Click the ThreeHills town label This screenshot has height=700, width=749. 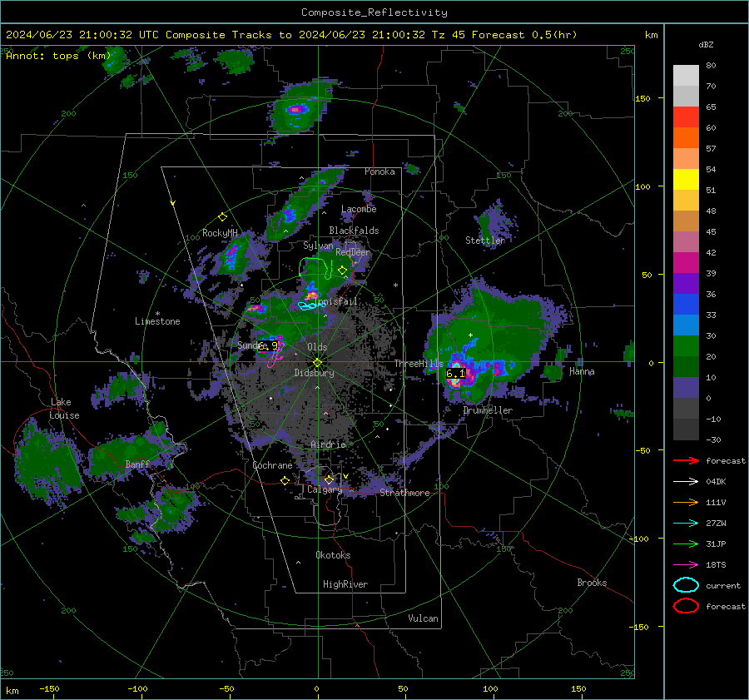point(419,364)
